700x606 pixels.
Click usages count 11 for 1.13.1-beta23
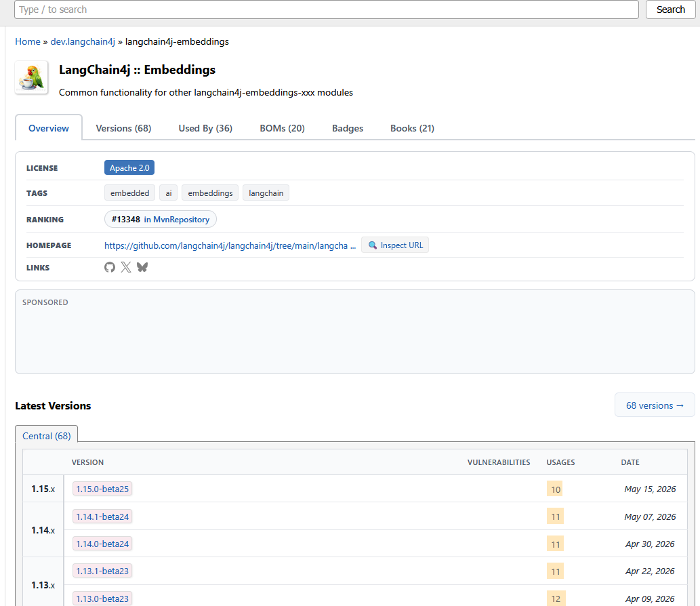pos(555,571)
